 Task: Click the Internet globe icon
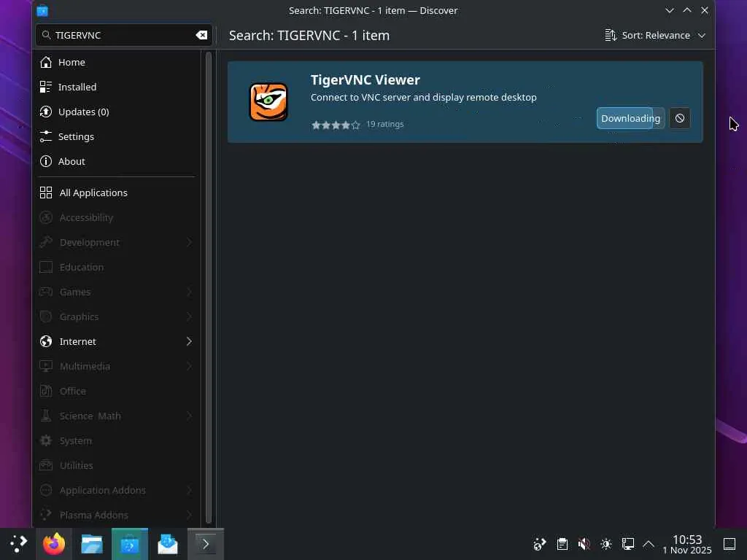click(x=46, y=341)
